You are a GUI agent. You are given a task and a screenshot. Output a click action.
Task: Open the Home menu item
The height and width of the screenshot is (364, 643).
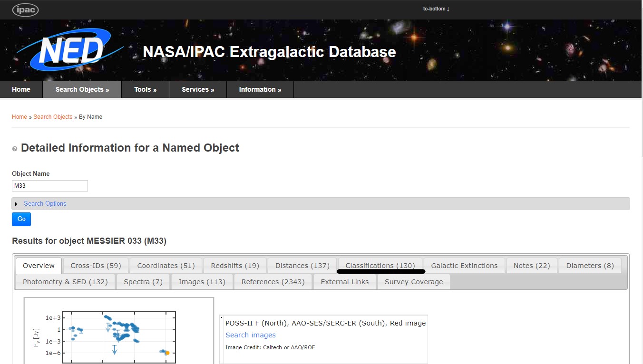tap(21, 89)
